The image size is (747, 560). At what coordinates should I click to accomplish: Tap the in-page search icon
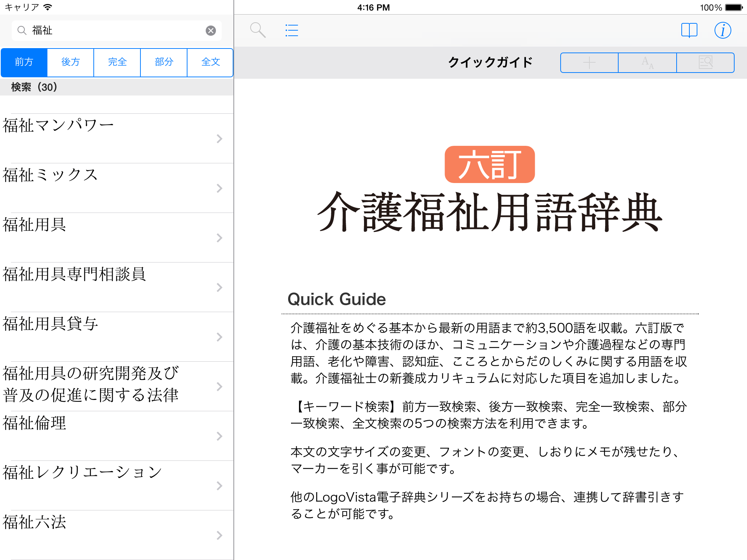705,63
